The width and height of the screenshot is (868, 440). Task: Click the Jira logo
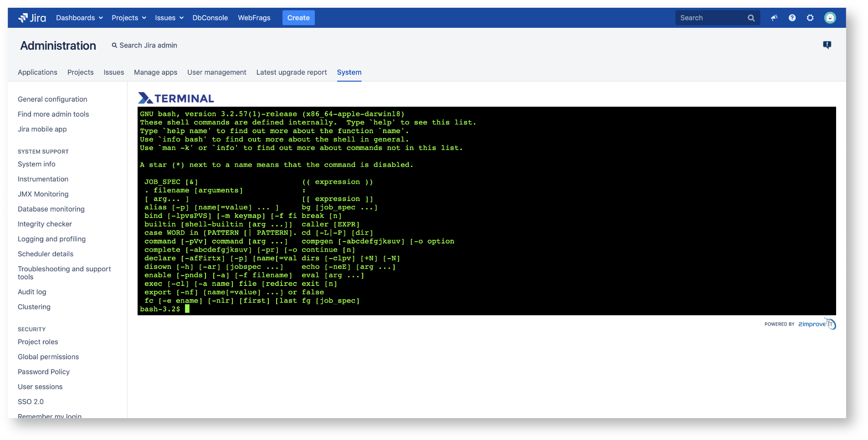tap(32, 18)
